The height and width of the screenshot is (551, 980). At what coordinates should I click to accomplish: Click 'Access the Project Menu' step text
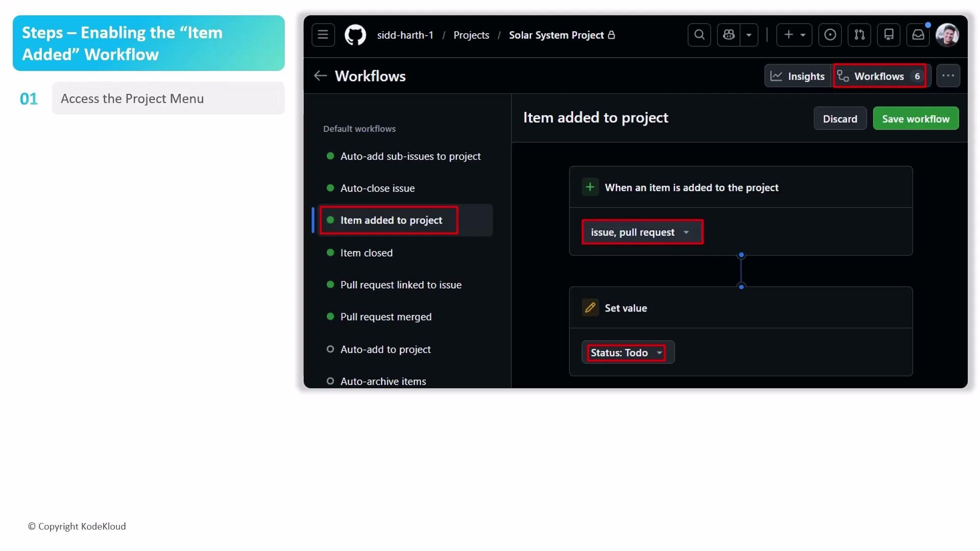pos(132,98)
